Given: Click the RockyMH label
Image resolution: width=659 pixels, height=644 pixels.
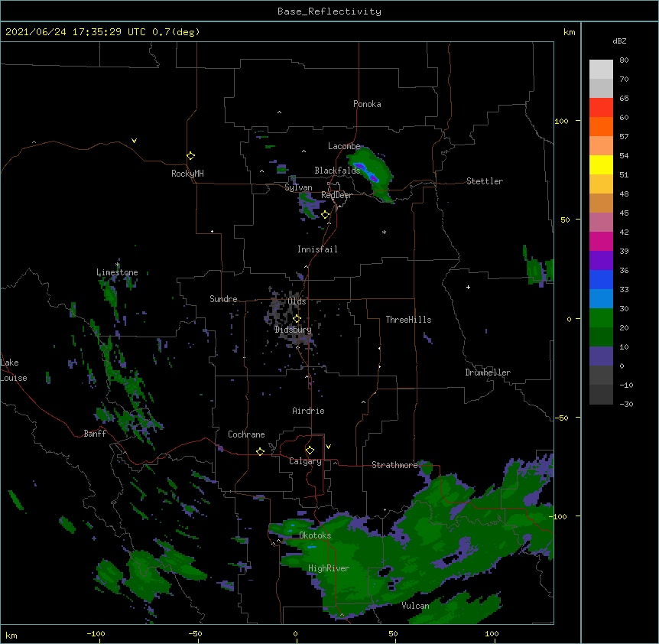Looking at the screenshot, I should (x=187, y=174).
